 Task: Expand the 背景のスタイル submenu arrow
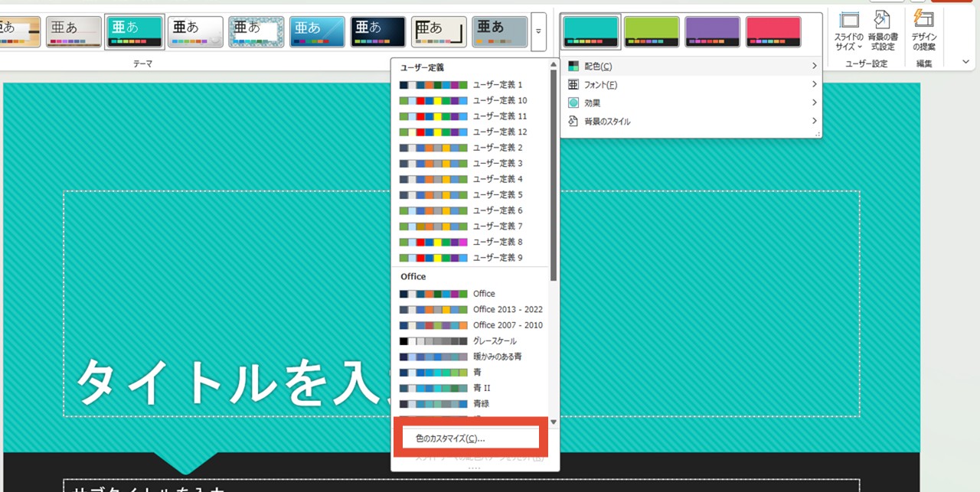tap(814, 121)
